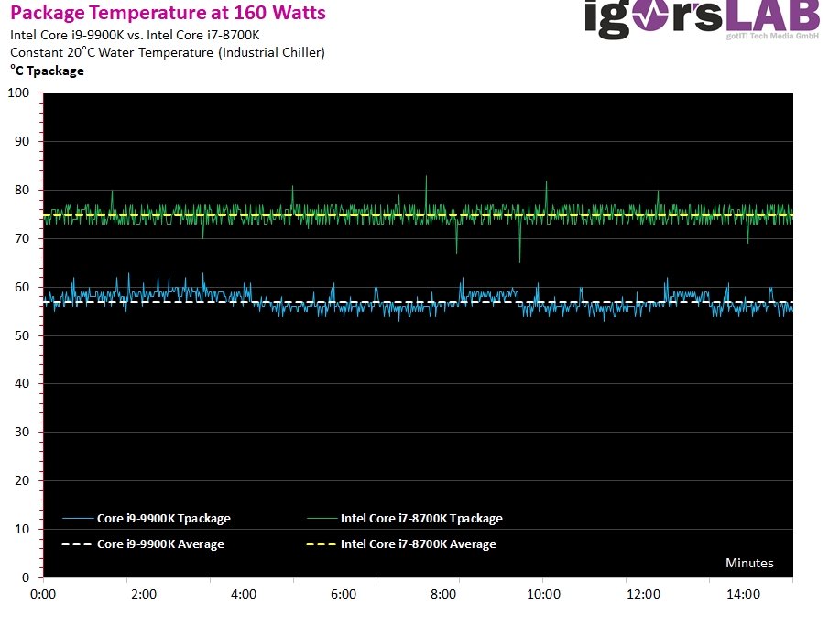Click the y-axis value 20

tap(22, 480)
